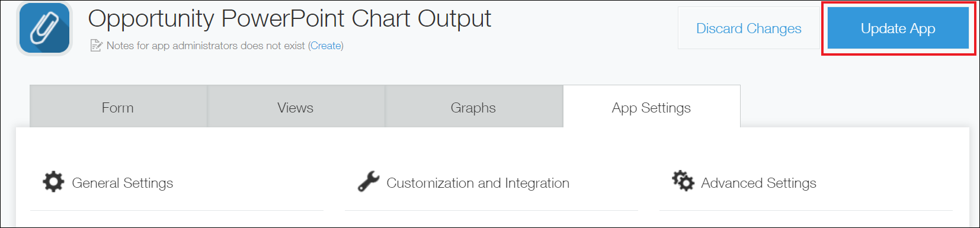Image resolution: width=980 pixels, height=228 pixels.
Task: Click the divider line under Customization and Integration
Action: coord(491,210)
